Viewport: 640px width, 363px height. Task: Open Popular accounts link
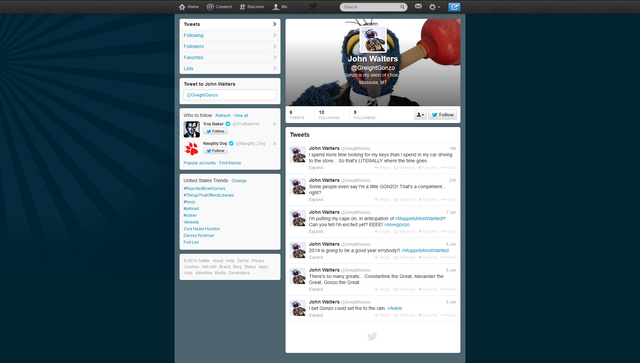(x=200, y=163)
